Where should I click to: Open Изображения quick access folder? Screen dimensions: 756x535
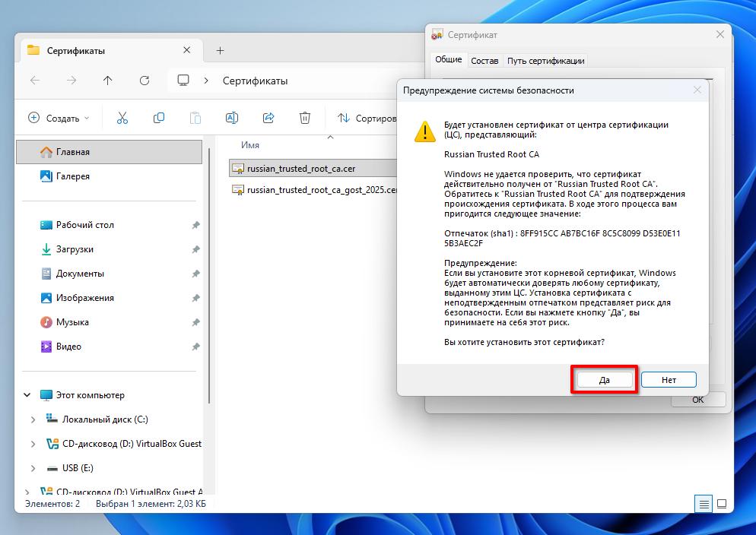[x=85, y=298]
